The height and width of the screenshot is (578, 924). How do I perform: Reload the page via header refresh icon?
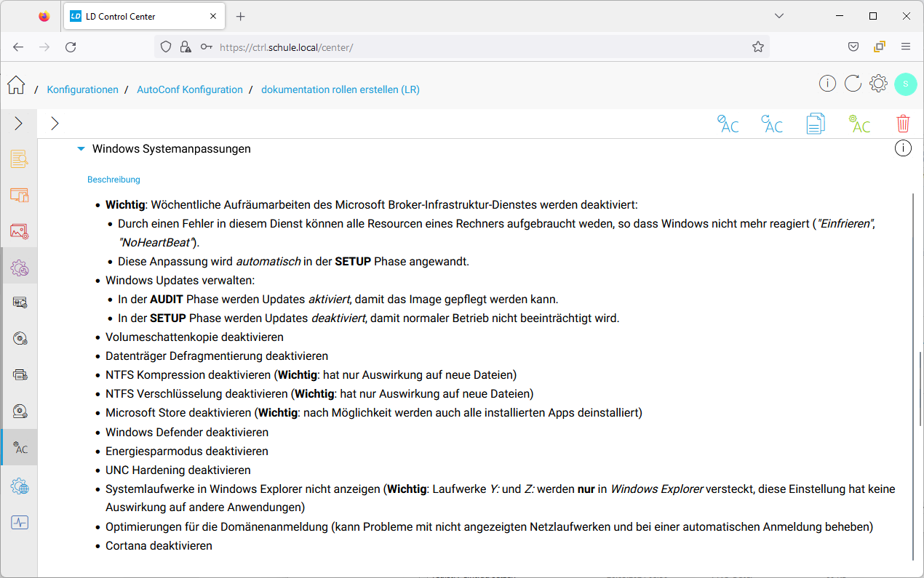point(853,84)
